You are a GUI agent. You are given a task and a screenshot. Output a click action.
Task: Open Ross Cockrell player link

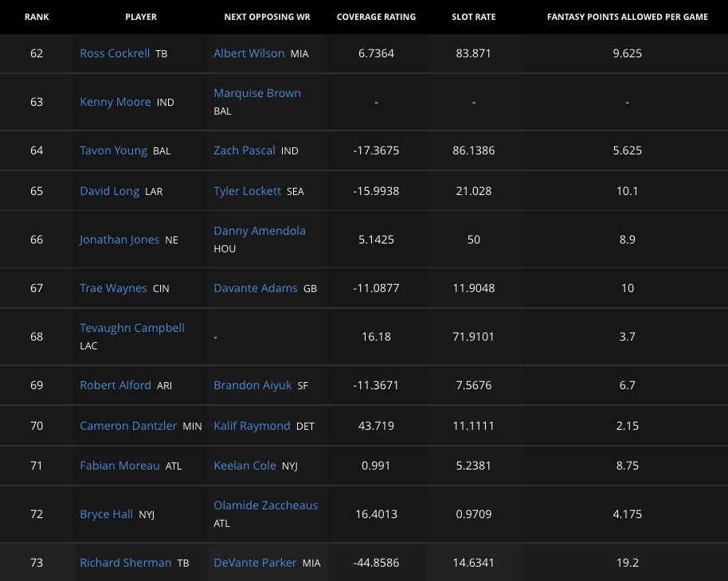pyautogui.click(x=115, y=53)
